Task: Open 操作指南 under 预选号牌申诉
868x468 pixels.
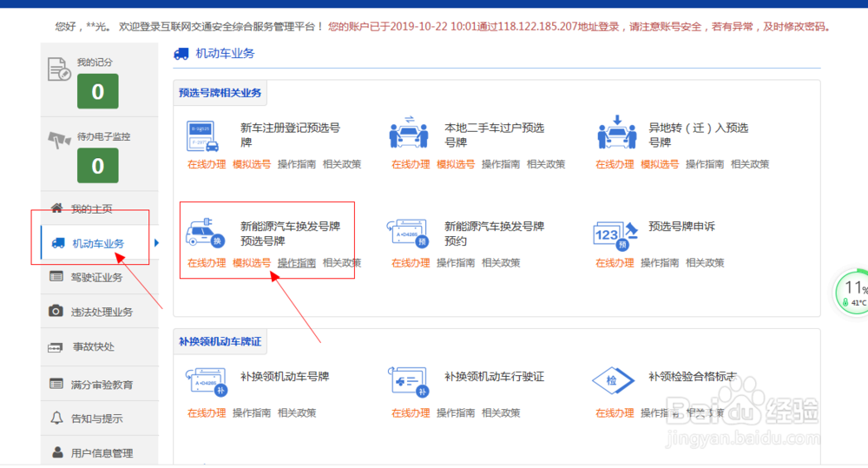Action: tap(660, 263)
